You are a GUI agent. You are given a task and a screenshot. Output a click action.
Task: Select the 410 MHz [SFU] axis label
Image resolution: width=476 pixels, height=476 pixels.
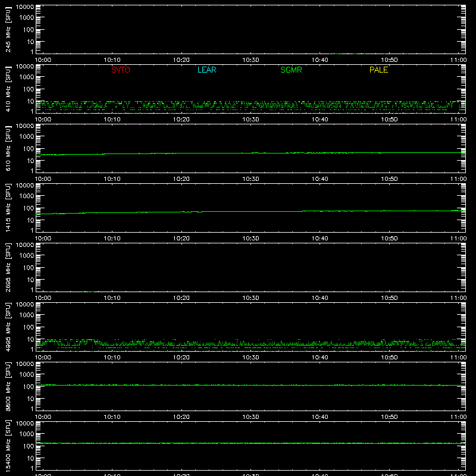[8, 89]
